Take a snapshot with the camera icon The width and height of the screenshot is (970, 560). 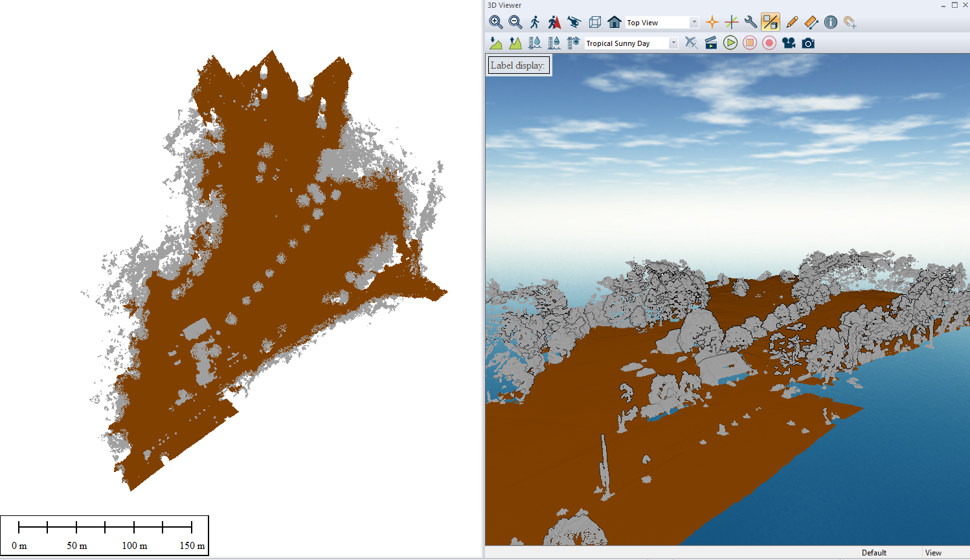pos(808,43)
